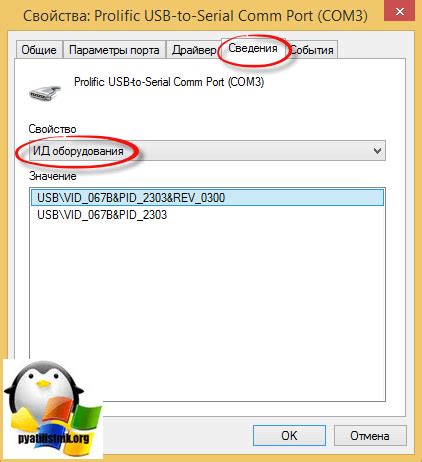
Task: Click the Свойство label
Action: 52,129
